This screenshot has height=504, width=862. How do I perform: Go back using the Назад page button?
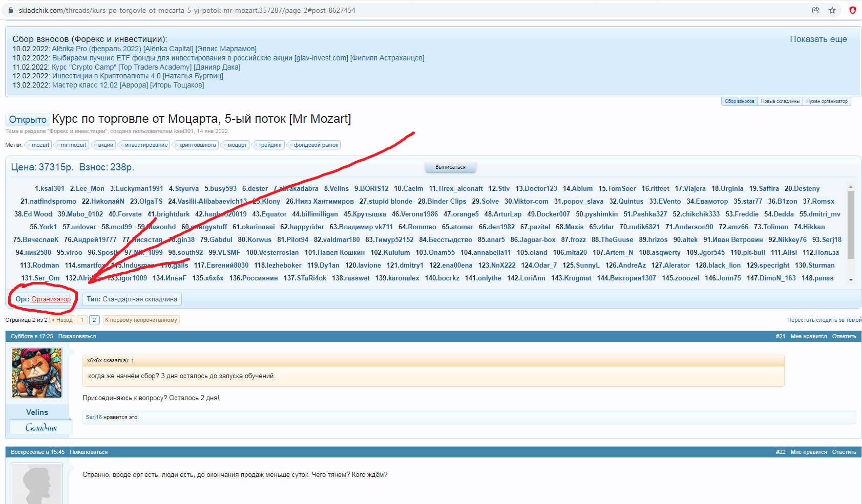pyautogui.click(x=62, y=320)
